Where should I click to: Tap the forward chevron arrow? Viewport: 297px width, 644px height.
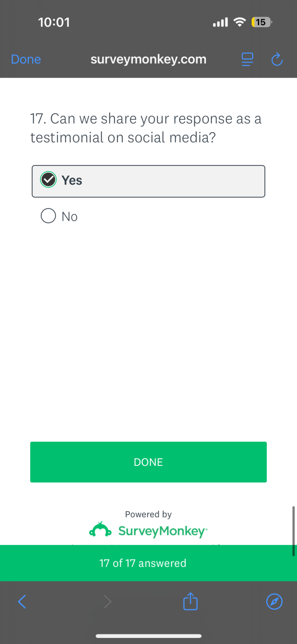pos(107,601)
